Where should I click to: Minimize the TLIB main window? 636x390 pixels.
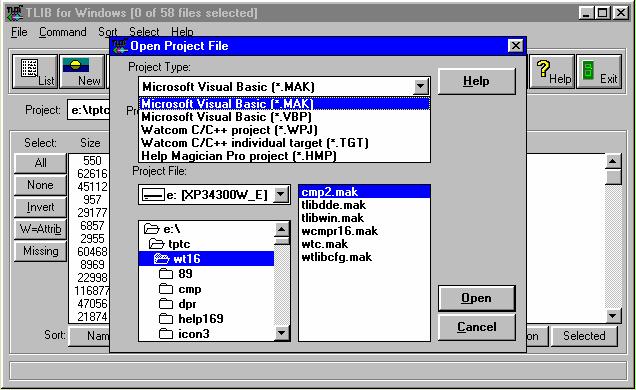(587, 13)
